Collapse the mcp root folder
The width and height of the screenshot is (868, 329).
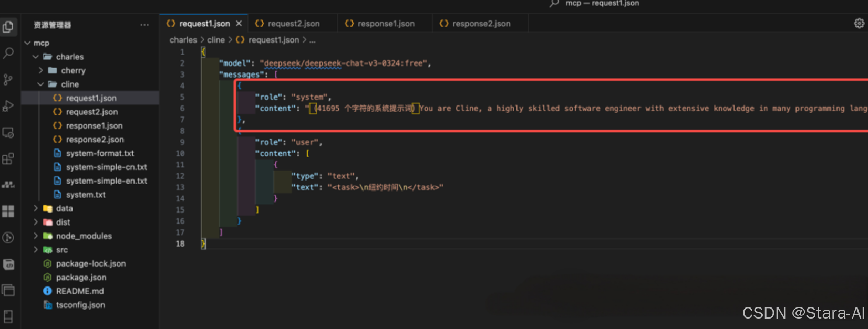click(x=28, y=43)
